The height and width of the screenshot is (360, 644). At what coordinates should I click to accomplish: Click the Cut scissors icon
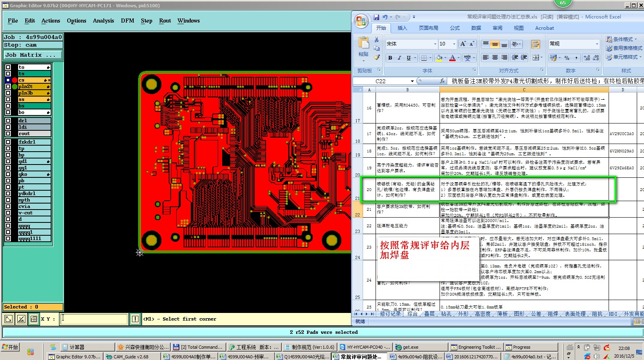coord(377,39)
